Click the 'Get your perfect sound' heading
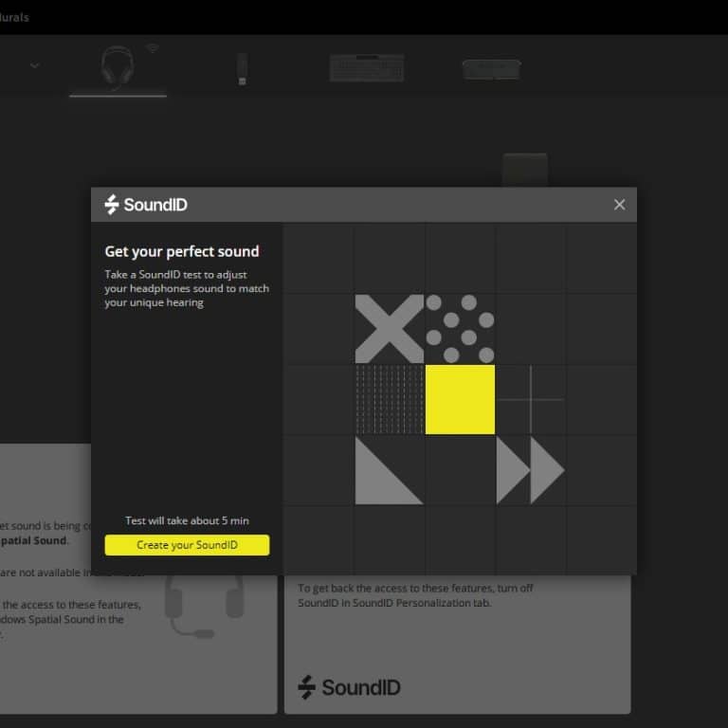The image size is (728, 728). (x=181, y=252)
